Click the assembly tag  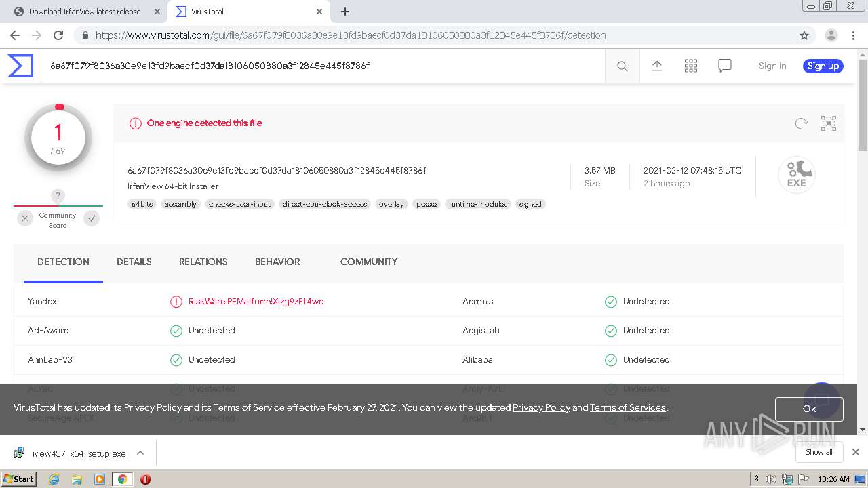pyautogui.click(x=181, y=204)
